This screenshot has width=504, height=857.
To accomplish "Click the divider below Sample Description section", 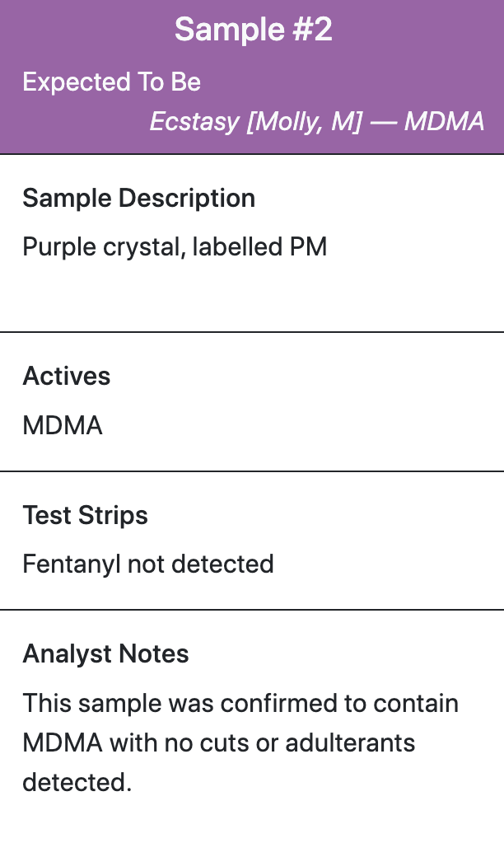I will coord(252,332).
